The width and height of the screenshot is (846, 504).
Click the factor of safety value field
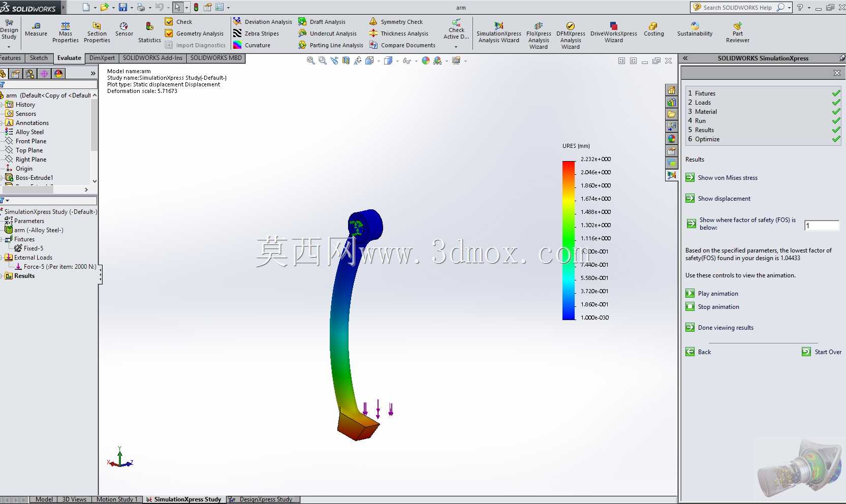[x=822, y=226]
